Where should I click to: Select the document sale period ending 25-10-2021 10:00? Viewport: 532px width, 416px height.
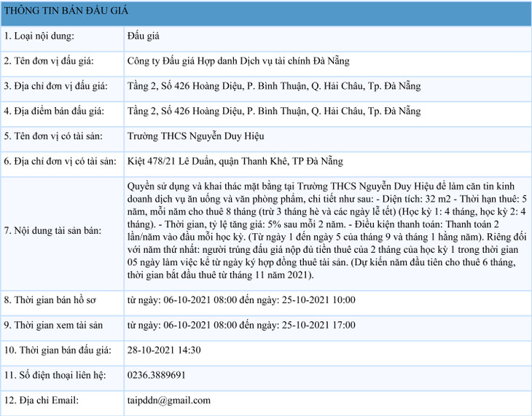pos(241,300)
